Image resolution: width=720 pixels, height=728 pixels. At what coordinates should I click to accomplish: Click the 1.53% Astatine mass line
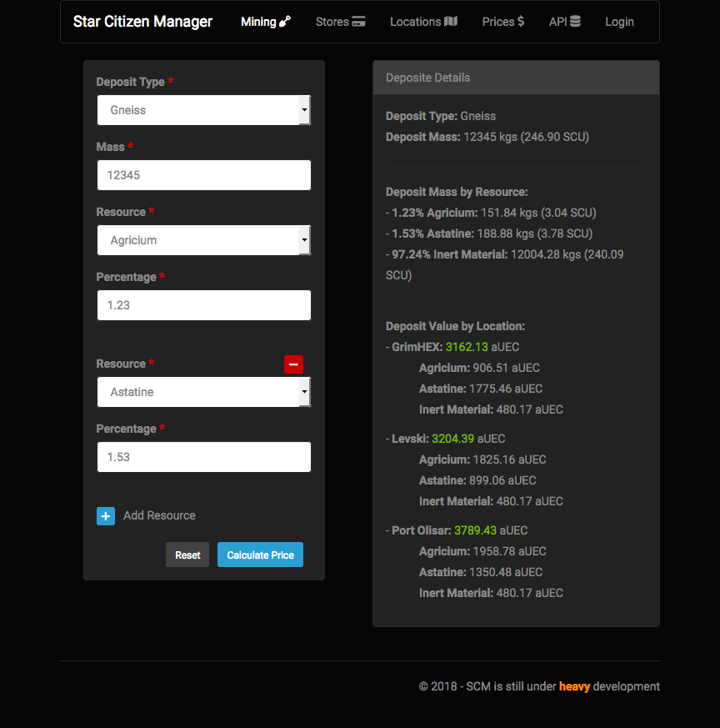tap(489, 233)
